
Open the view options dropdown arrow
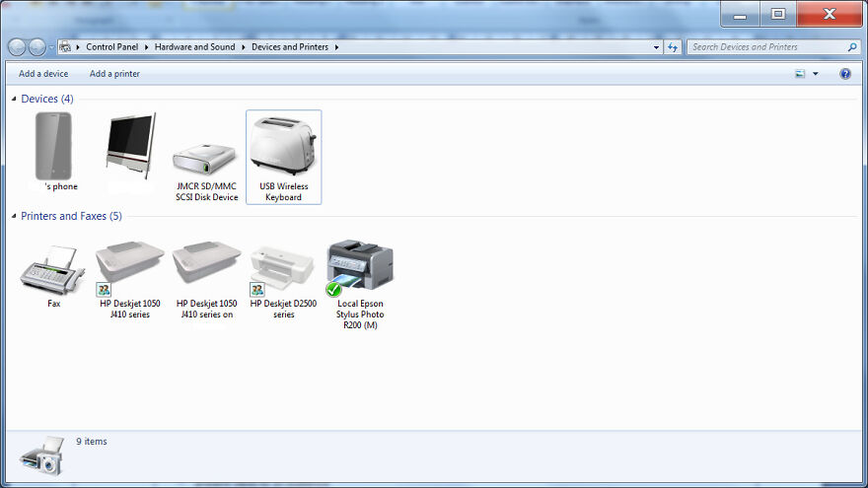point(816,74)
